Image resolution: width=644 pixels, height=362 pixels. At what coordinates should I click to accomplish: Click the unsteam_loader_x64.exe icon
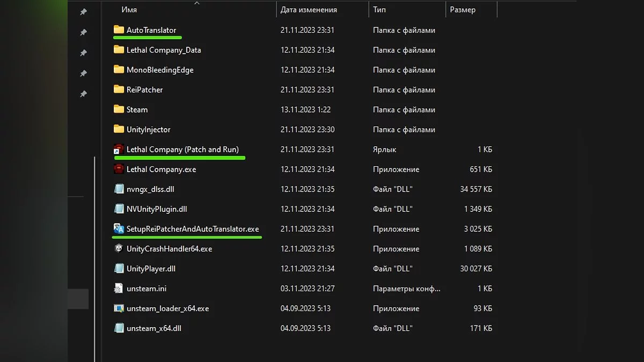[119, 308]
